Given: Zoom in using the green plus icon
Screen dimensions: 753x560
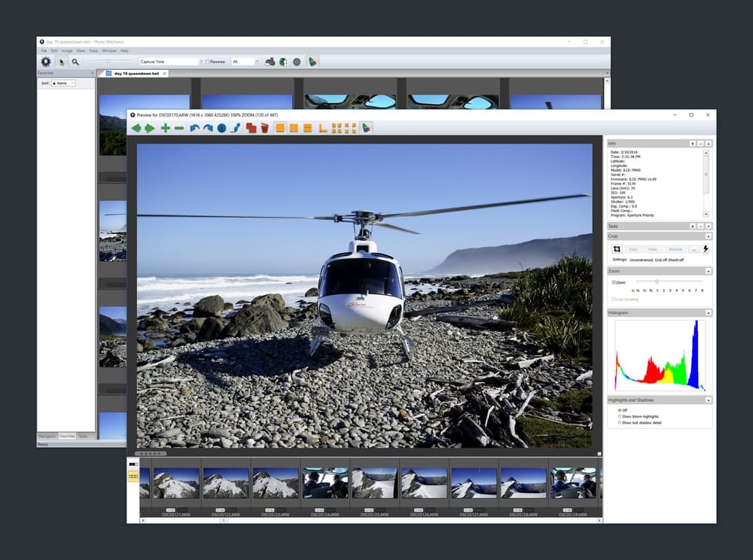Looking at the screenshot, I should (x=165, y=128).
